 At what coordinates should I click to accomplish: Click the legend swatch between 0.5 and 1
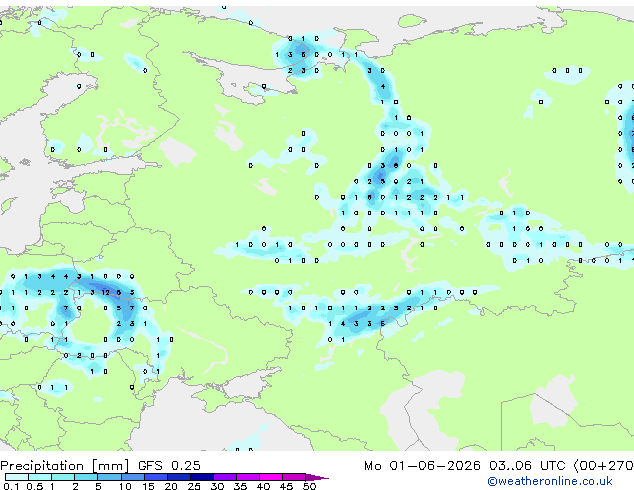pyautogui.click(x=40, y=477)
